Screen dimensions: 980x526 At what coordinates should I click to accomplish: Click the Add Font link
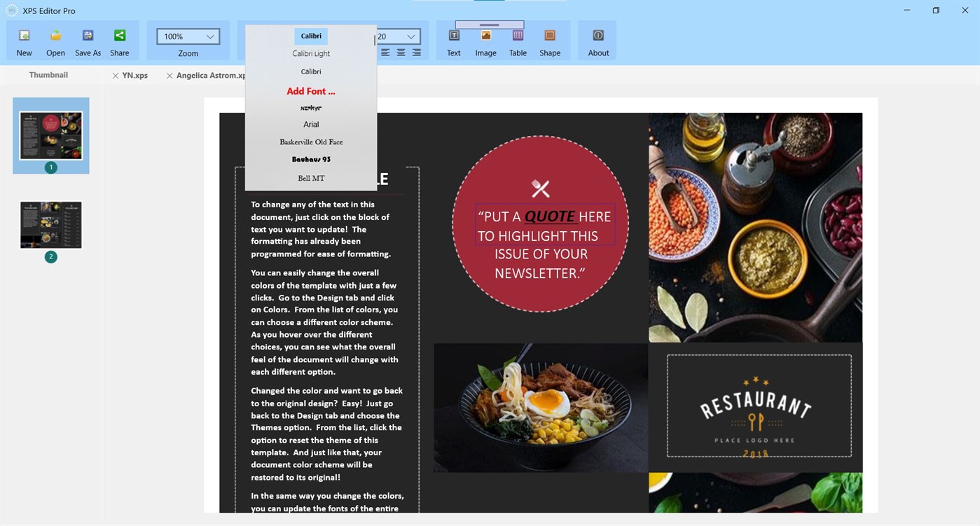(x=310, y=91)
